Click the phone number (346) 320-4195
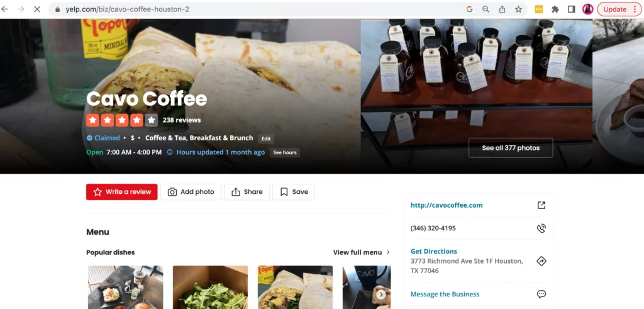The height and width of the screenshot is (309, 644). (433, 228)
